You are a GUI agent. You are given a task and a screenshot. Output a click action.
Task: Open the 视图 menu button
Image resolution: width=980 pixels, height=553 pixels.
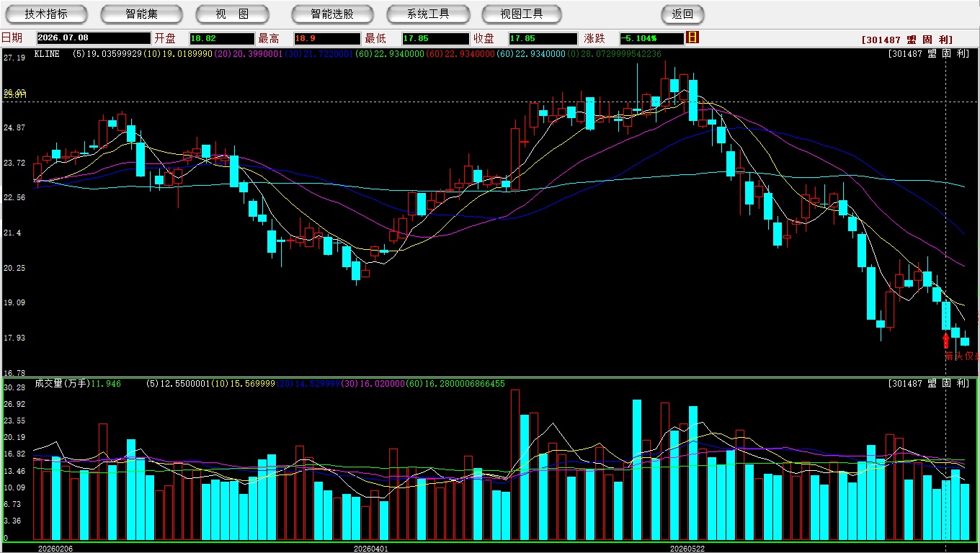coord(232,14)
